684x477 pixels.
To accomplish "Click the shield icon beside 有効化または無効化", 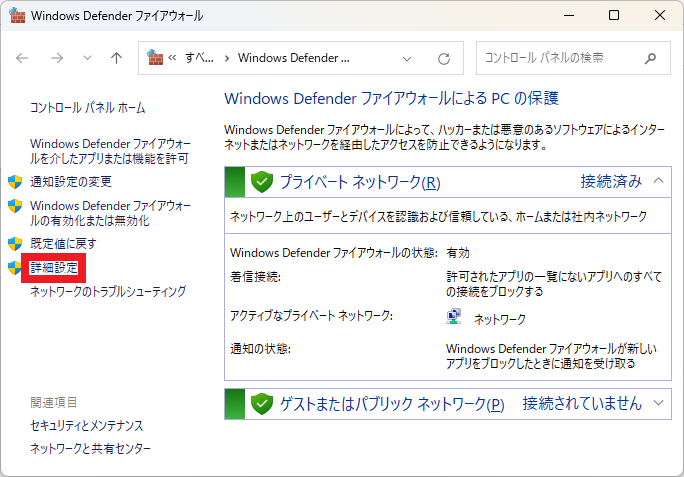I will click(x=15, y=206).
